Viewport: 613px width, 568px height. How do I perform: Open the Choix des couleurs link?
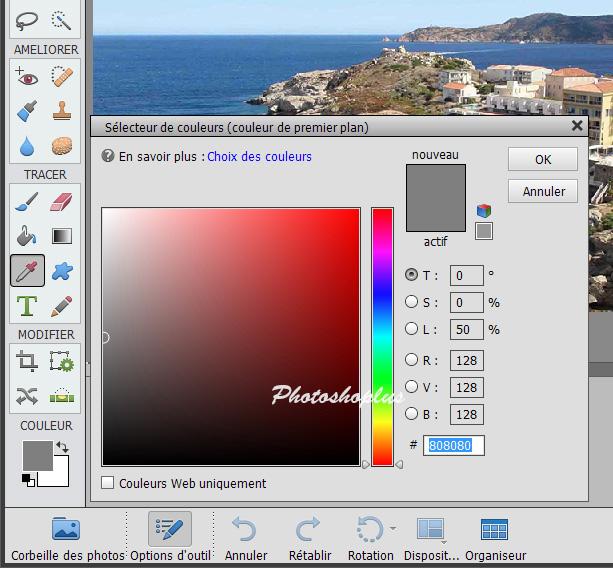(259, 157)
